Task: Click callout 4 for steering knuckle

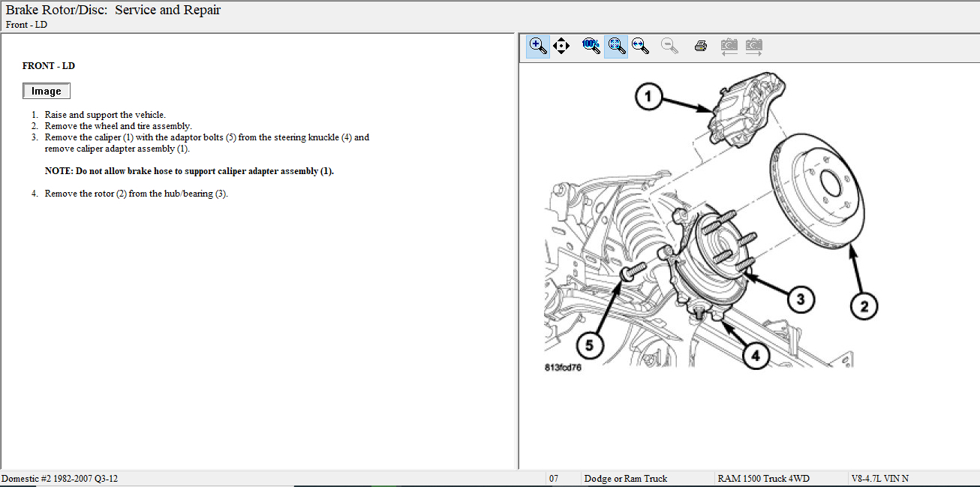Action: (x=756, y=356)
